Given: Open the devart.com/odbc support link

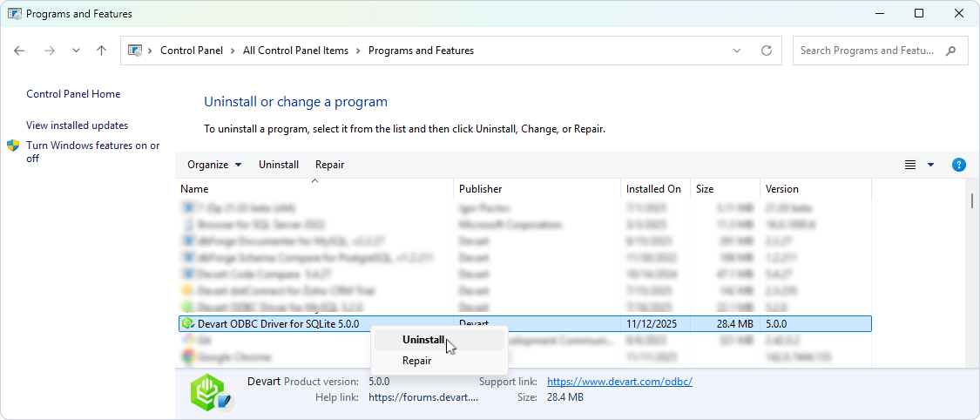Looking at the screenshot, I should (x=619, y=382).
